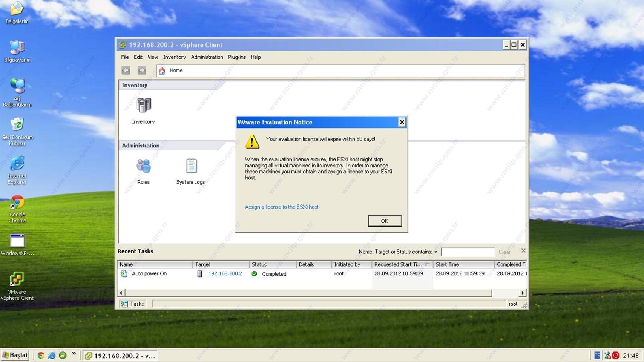The image size is (644, 362).
Task: Open the Help menu
Action: tap(256, 57)
